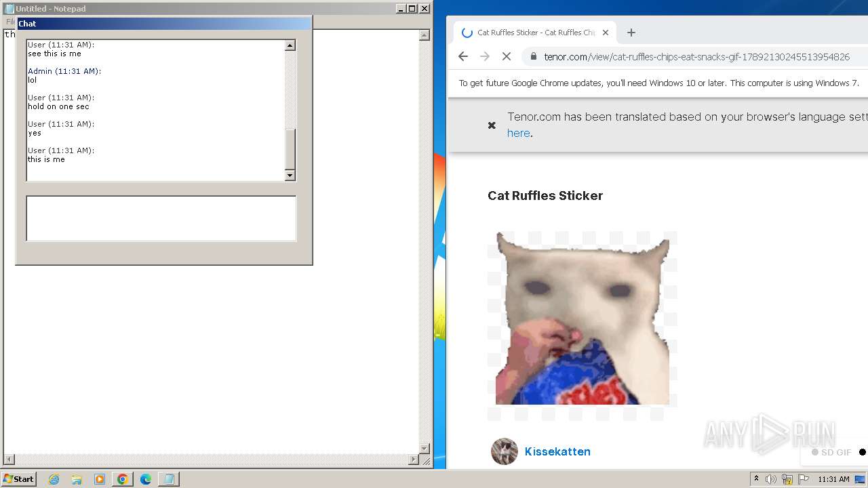This screenshot has width=868, height=488.
Task: Click the Chat history down arrow
Action: coord(290,176)
